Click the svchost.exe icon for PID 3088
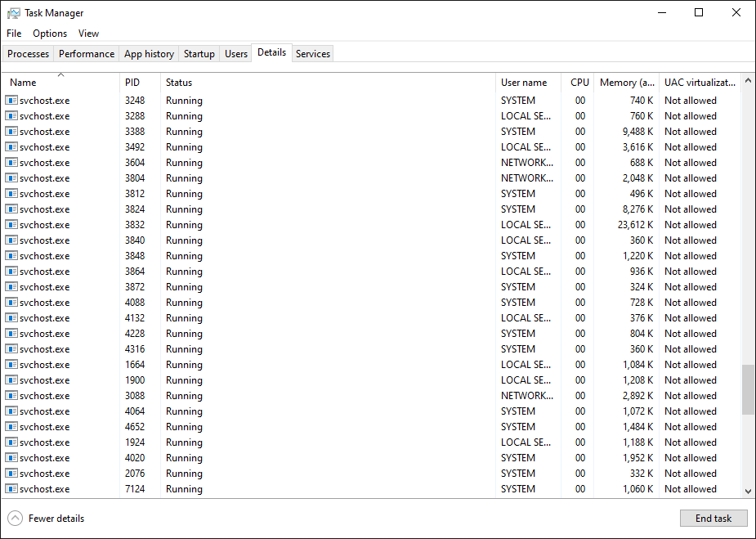756x539 pixels. click(x=11, y=396)
